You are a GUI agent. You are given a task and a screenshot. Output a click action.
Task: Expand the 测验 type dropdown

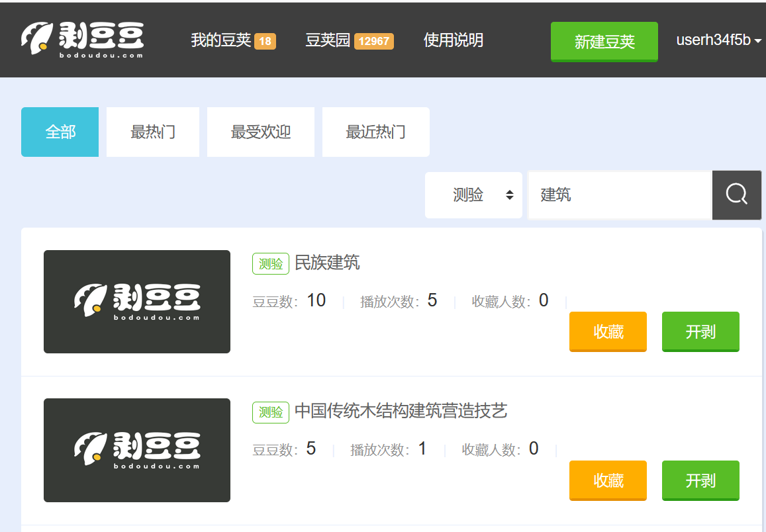point(473,195)
